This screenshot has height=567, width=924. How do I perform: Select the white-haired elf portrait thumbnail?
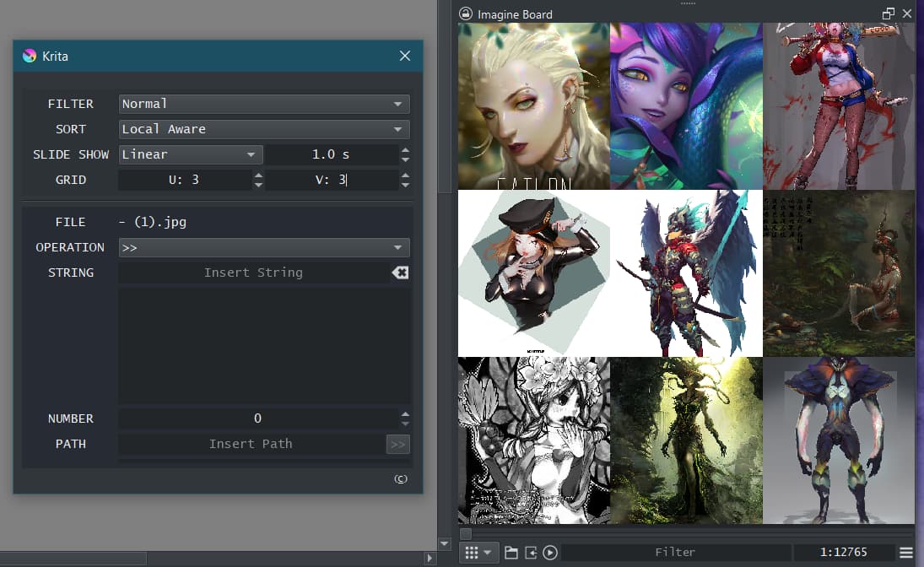(533, 105)
